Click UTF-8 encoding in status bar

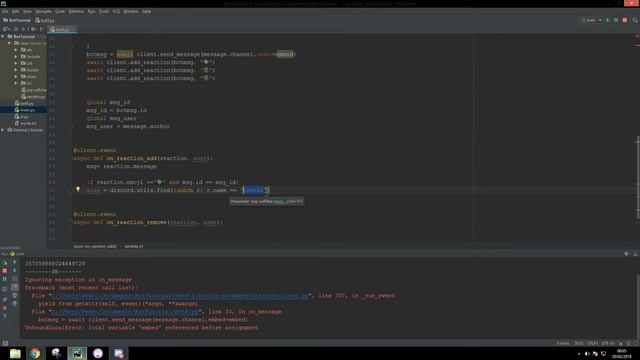coord(608,343)
